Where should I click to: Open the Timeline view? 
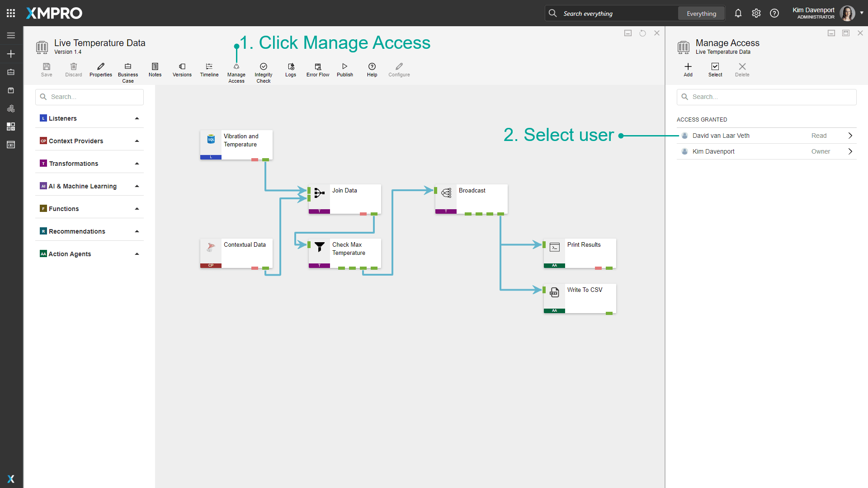coord(209,70)
